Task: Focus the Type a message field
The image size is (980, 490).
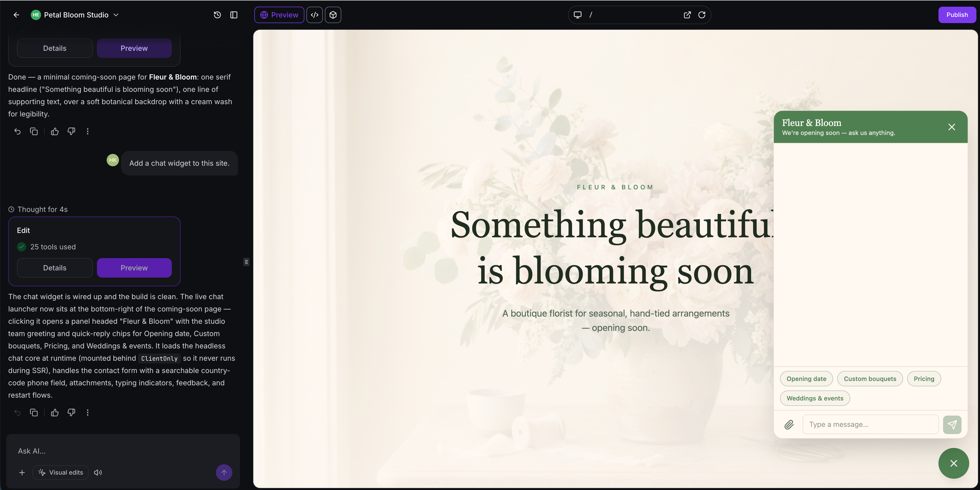Action: pyautogui.click(x=871, y=425)
